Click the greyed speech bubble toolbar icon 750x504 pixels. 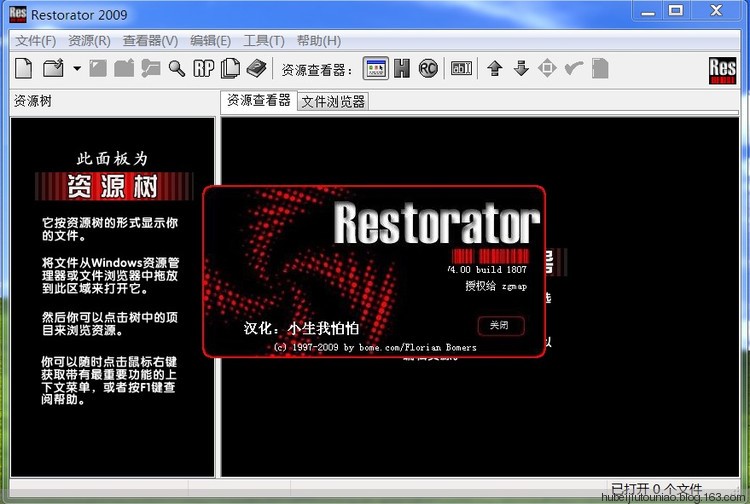pyautogui.click(x=151, y=68)
